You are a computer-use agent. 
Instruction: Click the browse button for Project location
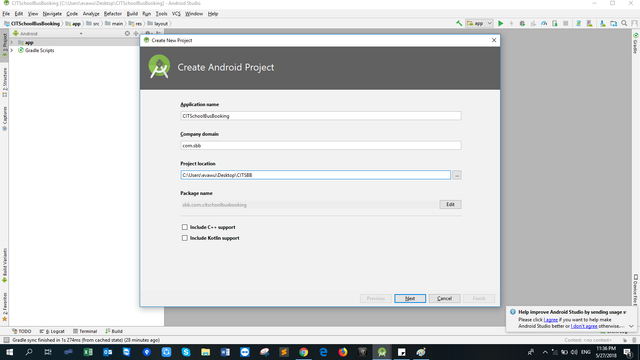pos(457,175)
